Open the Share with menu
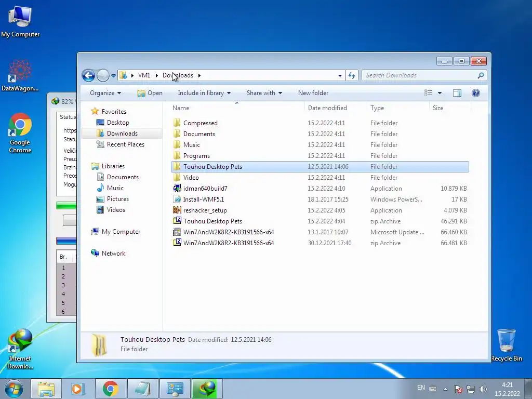The height and width of the screenshot is (399, 532). (264, 93)
